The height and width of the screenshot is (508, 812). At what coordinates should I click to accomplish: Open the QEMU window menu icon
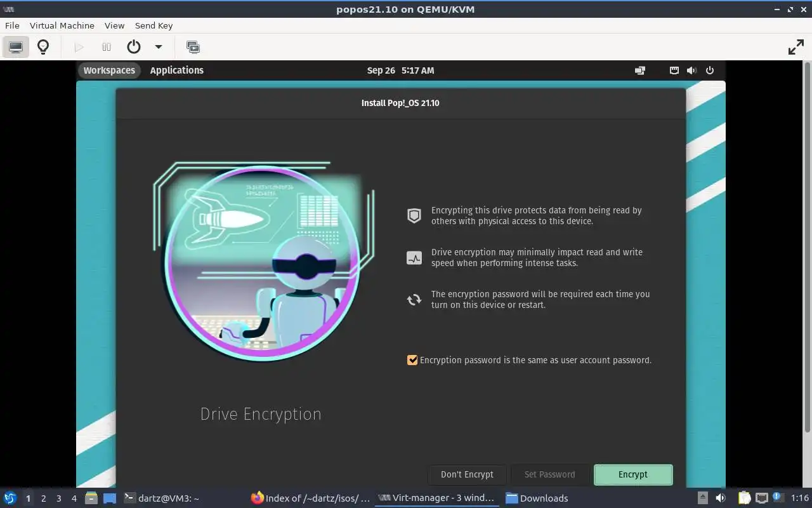click(9, 9)
